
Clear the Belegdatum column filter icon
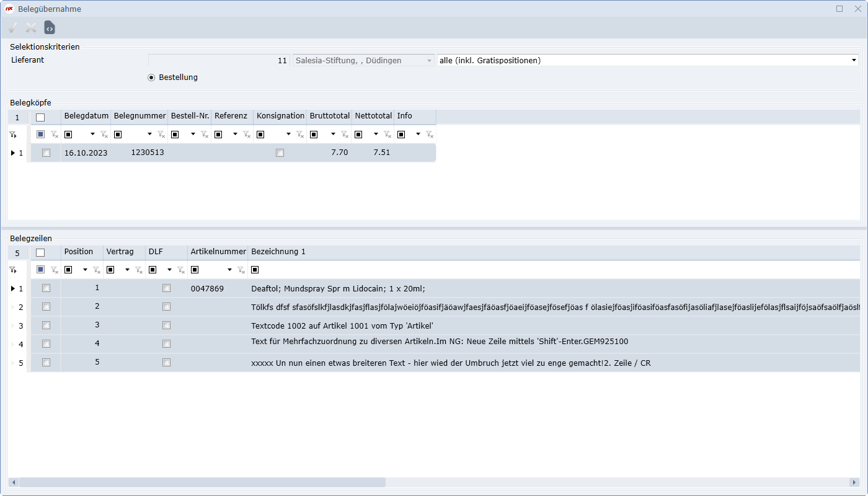(x=104, y=135)
